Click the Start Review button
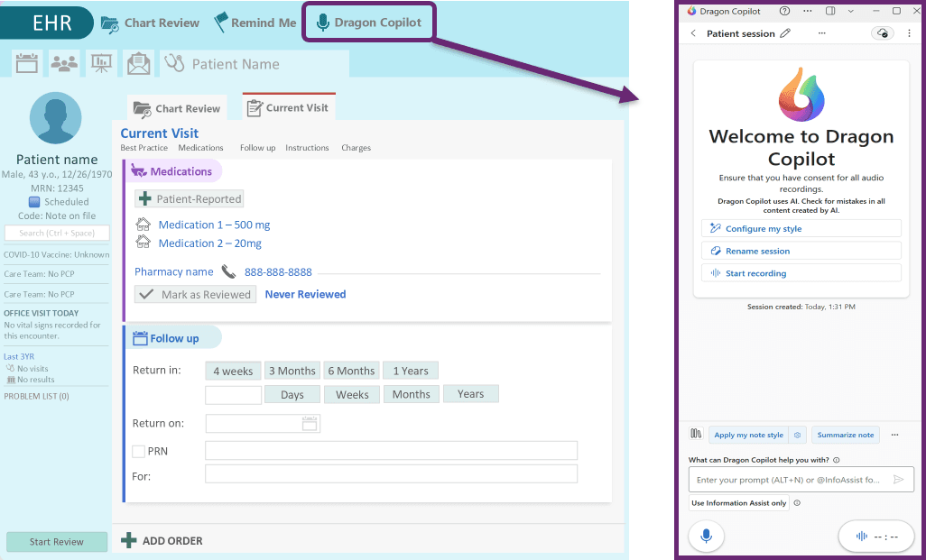 (x=57, y=542)
